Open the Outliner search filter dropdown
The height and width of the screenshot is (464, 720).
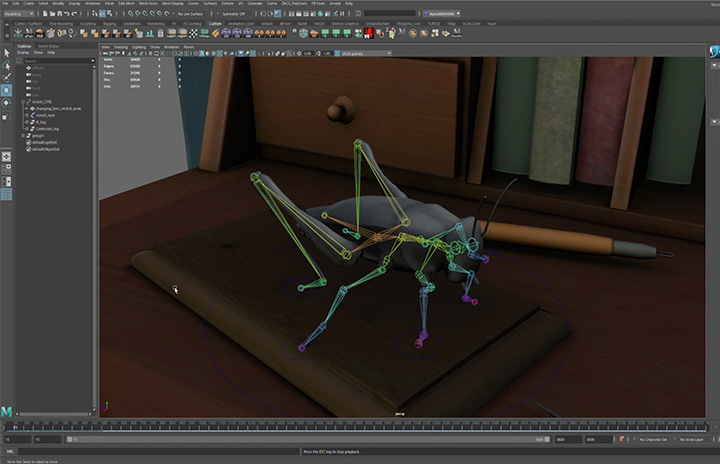pos(93,61)
